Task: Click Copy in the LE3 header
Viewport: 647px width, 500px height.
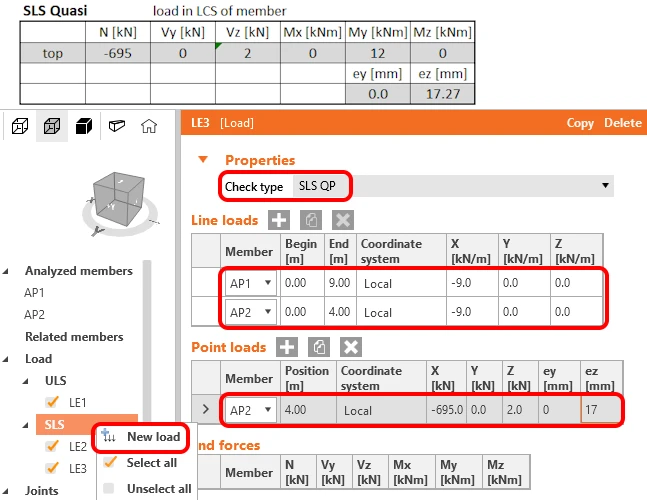Action: 580,123
